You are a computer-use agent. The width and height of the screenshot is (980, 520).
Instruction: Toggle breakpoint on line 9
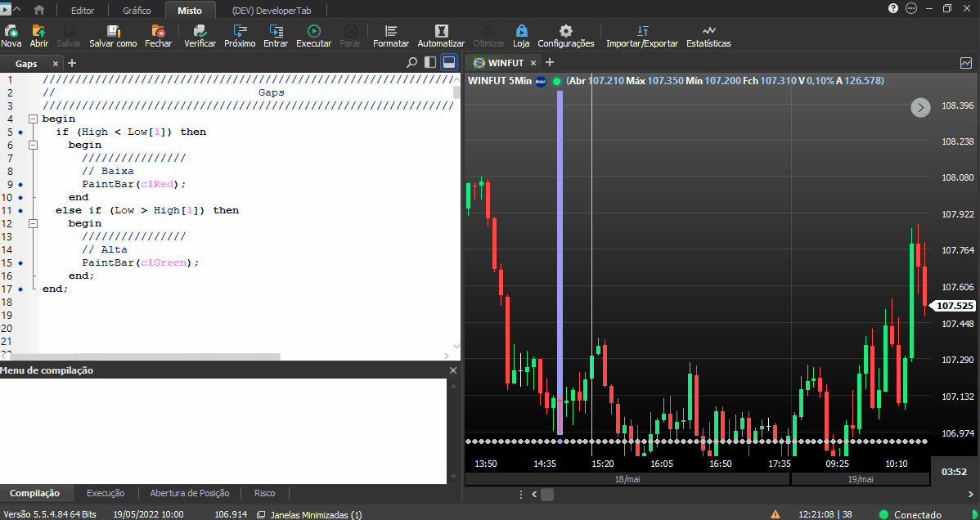[20, 185]
